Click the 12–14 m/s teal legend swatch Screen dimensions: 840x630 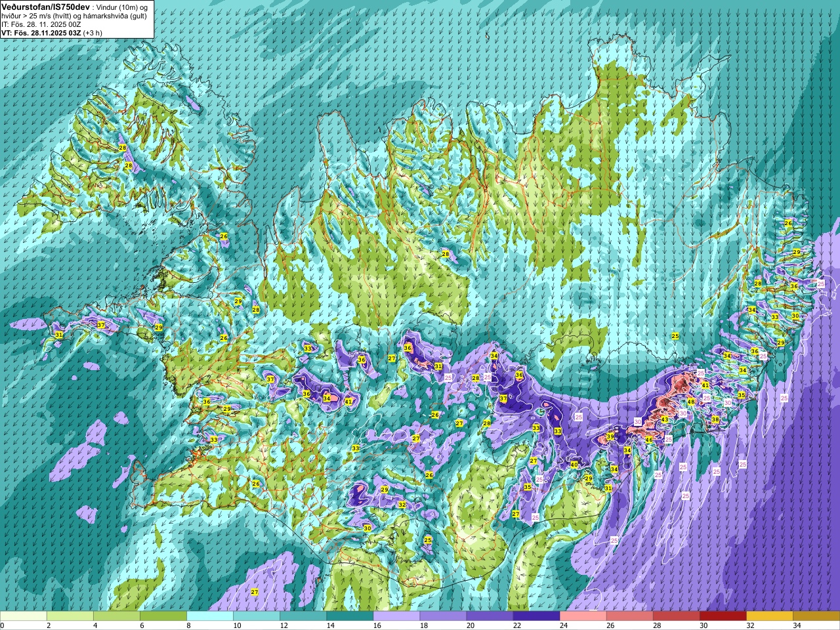(303, 616)
